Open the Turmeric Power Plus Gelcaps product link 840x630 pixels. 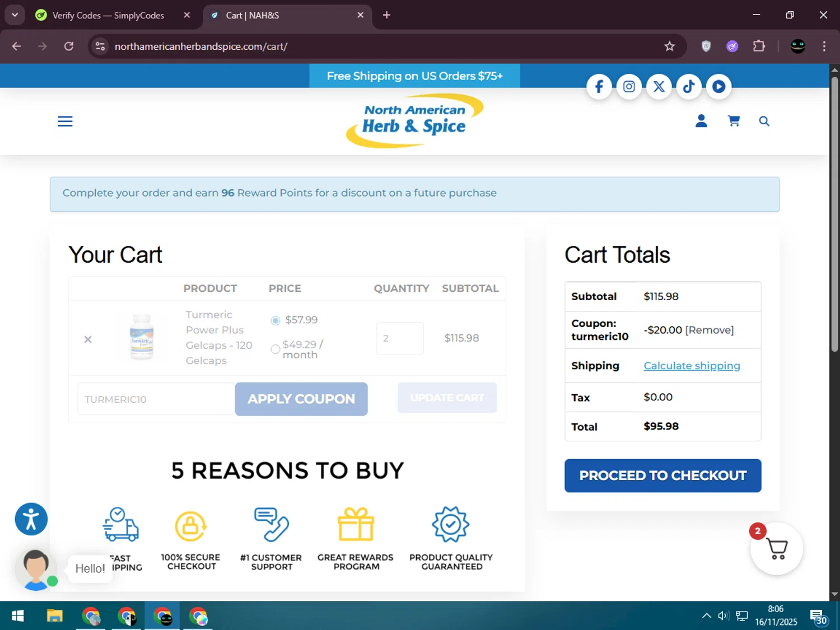pyautogui.click(x=219, y=338)
